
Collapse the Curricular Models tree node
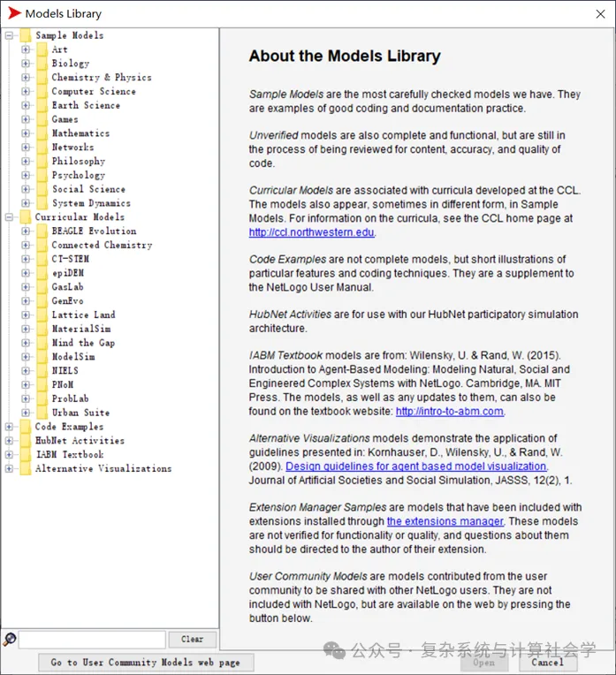pos(9,217)
